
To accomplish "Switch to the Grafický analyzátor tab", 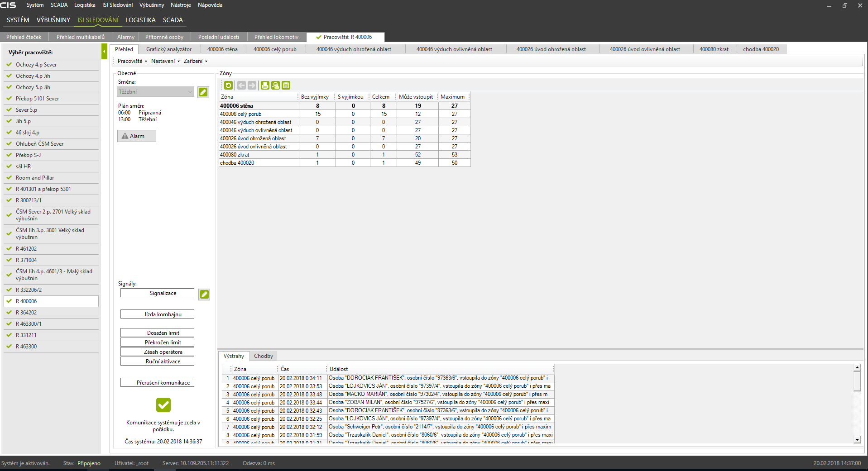I will pos(168,49).
